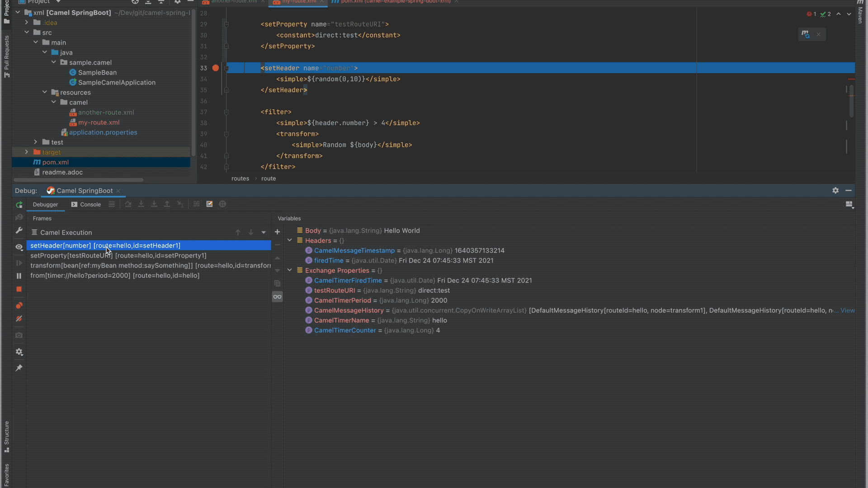Rerun the Camel SpringBoot debug session

click(19, 205)
